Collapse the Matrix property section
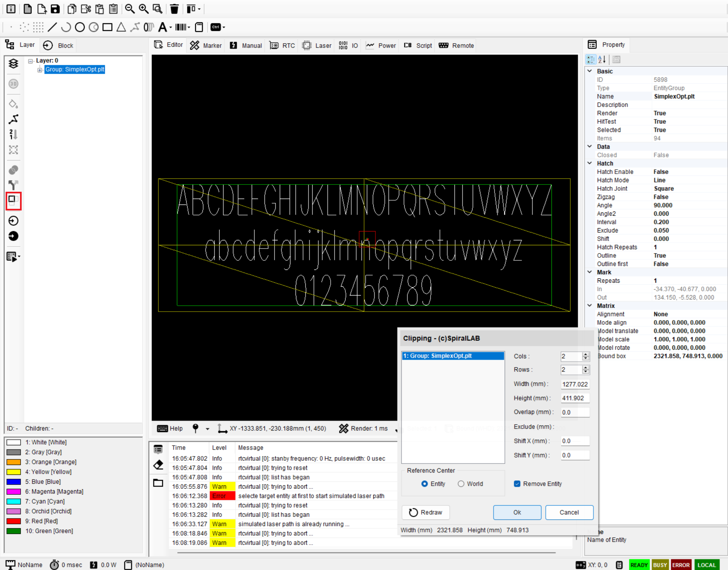This screenshot has width=728, height=570. click(590, 306)
